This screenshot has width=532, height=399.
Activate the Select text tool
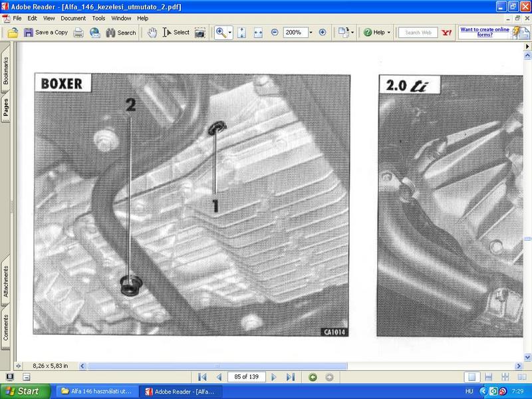[176, 33]
